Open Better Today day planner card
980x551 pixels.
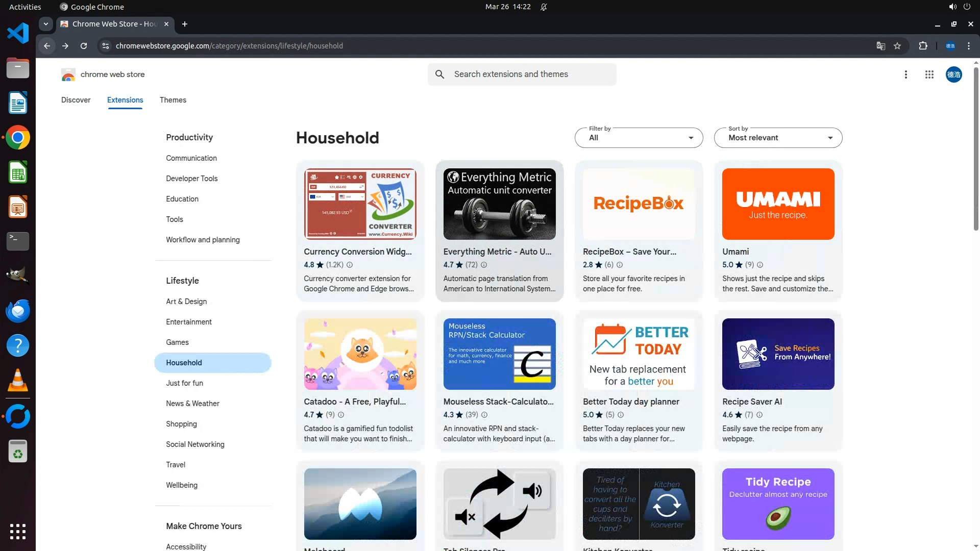coord(639,380)
